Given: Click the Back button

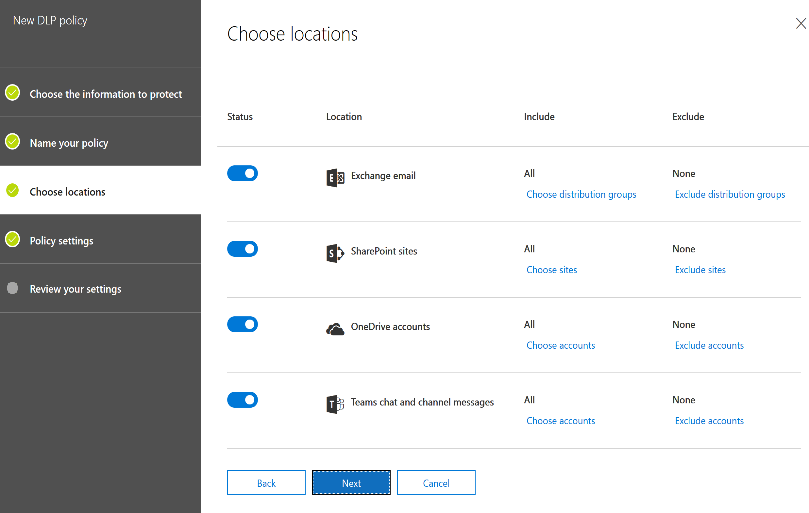Looking at the screenshot, I should [266, 483].
